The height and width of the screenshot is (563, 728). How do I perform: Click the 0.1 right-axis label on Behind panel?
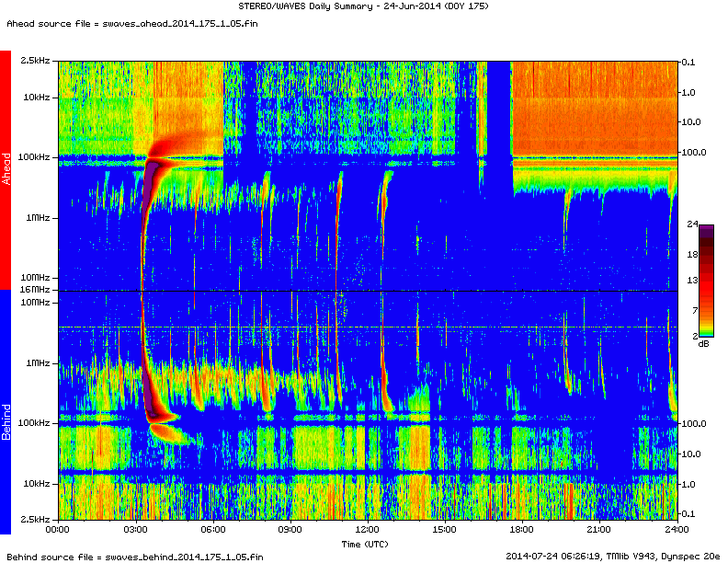688,513
